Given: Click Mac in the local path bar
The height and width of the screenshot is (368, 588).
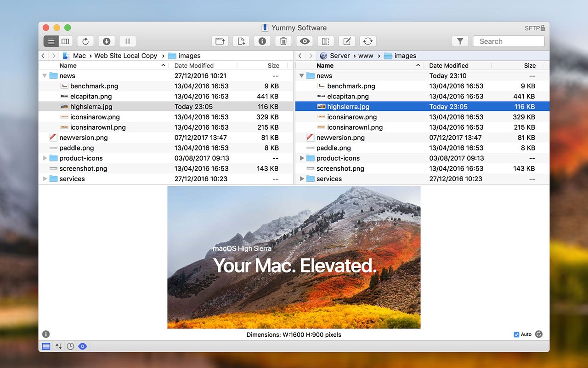Looking at the screenshot, I should [x=74, y=56].
